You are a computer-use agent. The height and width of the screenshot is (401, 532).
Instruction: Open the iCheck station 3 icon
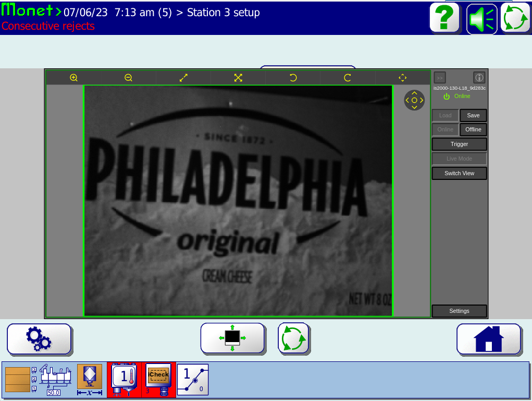coord(158,380)
